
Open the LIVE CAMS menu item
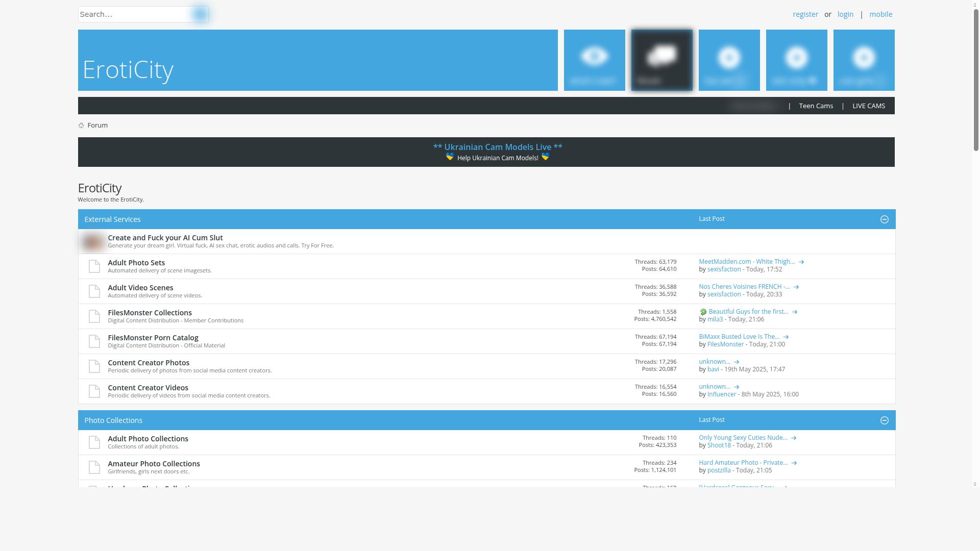point(869,106)
